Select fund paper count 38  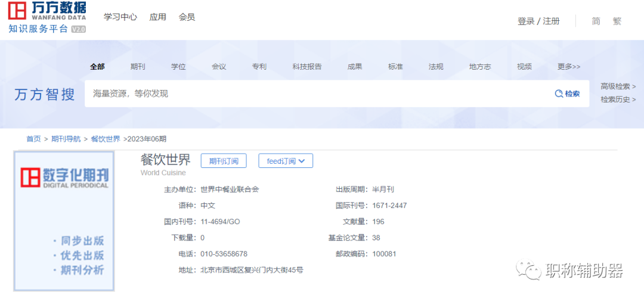point(376,238)
